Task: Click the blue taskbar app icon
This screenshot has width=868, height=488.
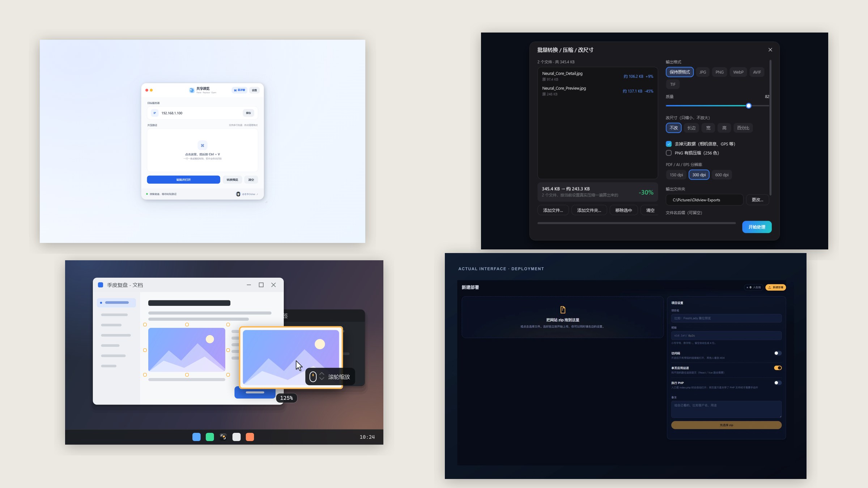Action: (x=196, y=437)
